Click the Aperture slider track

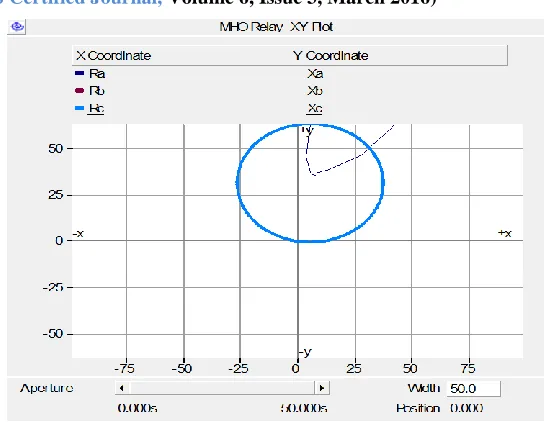coord(222,388)
